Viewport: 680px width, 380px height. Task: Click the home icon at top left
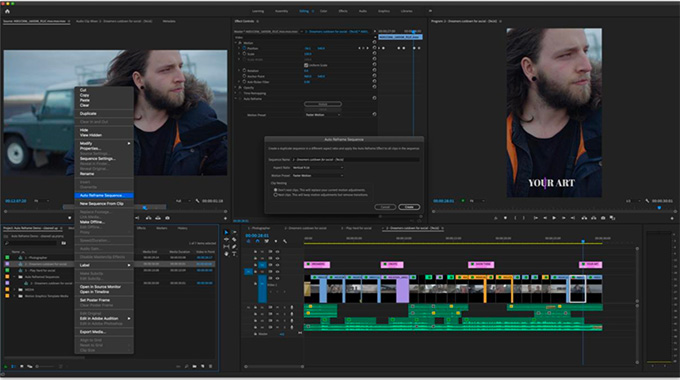pos(7,11)
